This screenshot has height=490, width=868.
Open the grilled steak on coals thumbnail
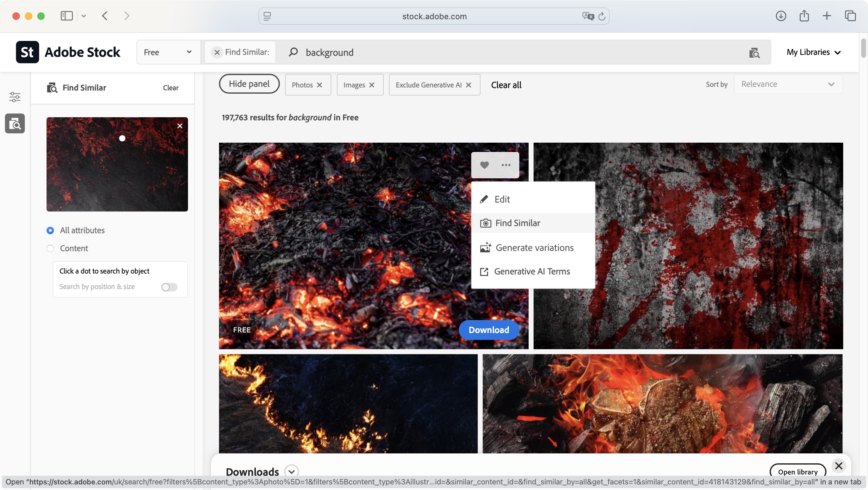tap(662, 403)
